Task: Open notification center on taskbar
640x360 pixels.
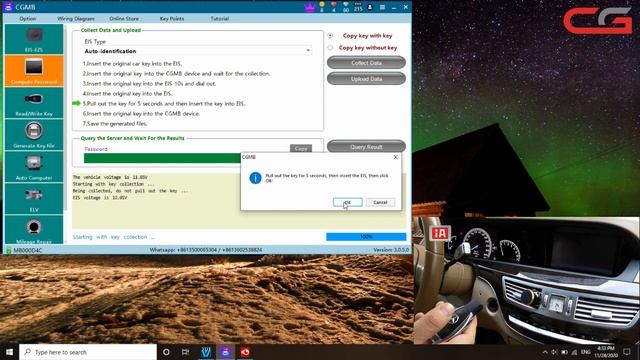Action: 627,352
